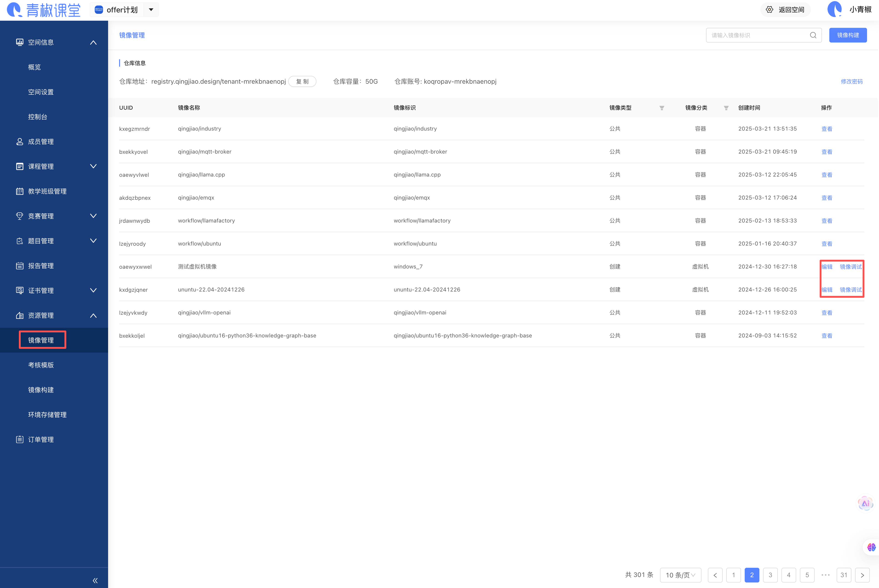Click the brain icon at right edge
879x588 pixels.
pyautogui.click(x=871, y=547)
